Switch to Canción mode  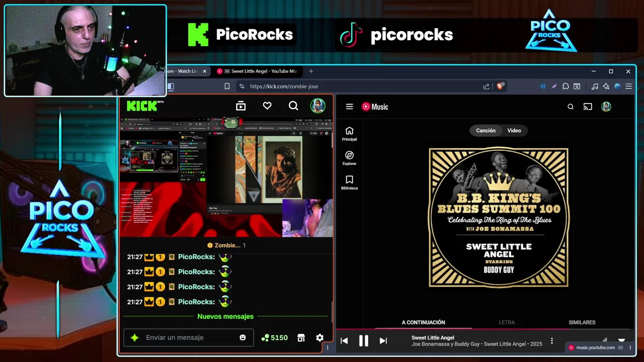(486, 130)
